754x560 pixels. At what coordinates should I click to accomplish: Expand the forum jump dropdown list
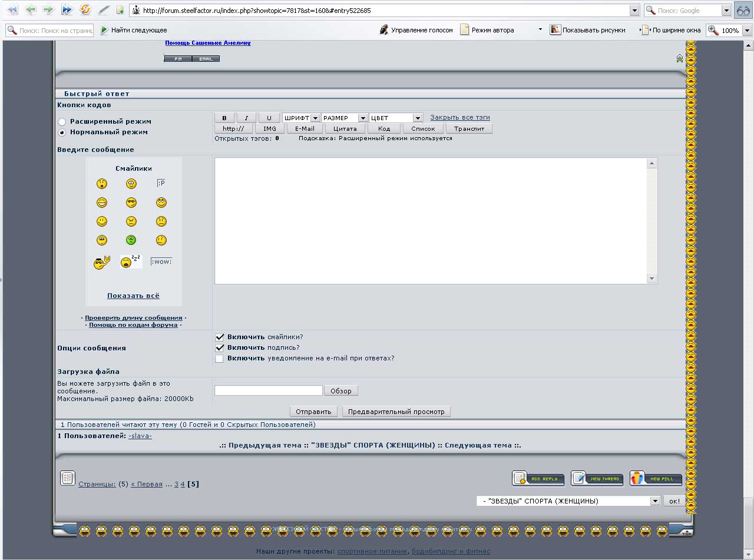click(x=654, y=501)
